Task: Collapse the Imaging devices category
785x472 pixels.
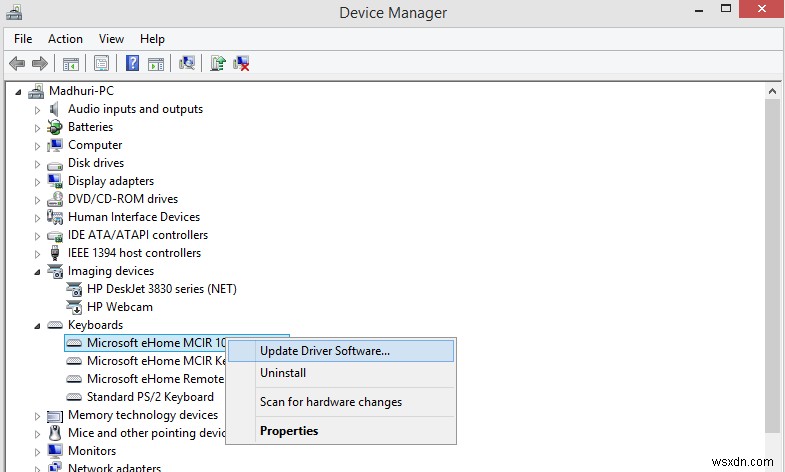Action: point(38,271)
